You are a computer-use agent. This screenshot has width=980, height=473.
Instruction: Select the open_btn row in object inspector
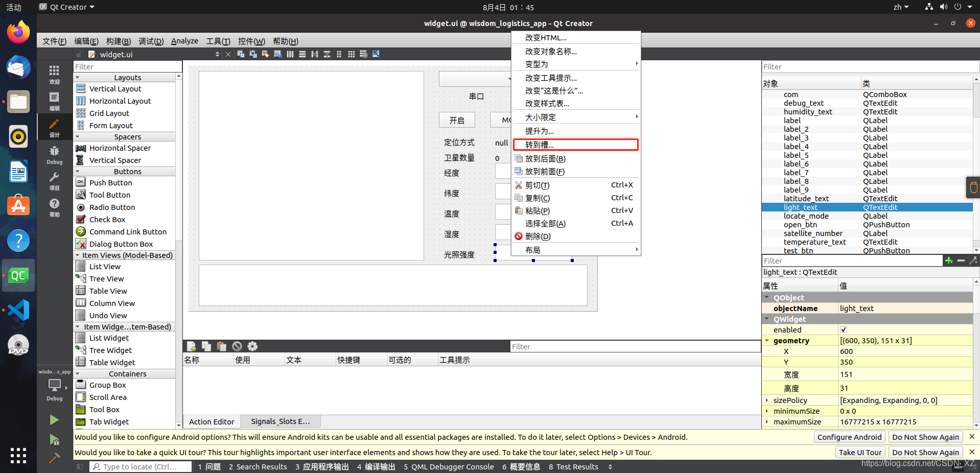(x=867, y=225)
